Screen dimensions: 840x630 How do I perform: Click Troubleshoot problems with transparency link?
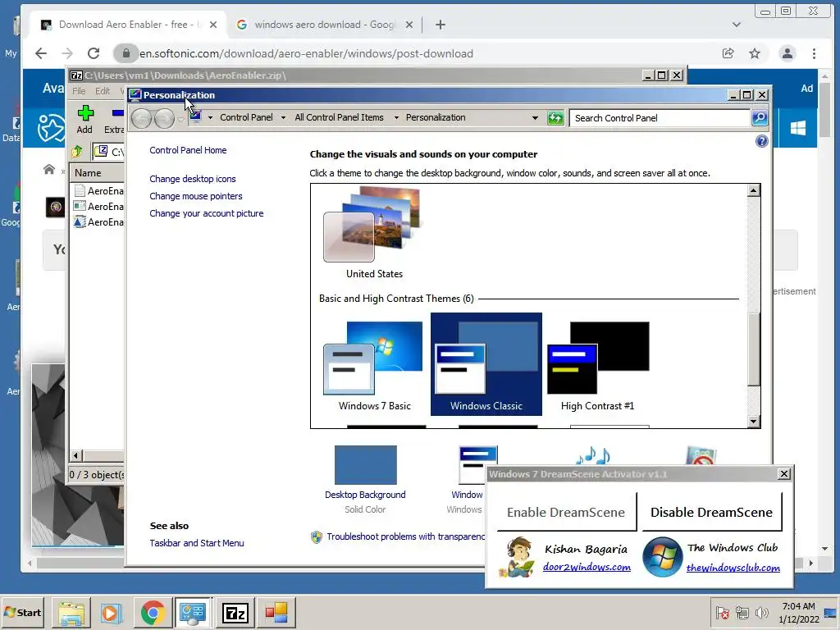coord(405,536)
